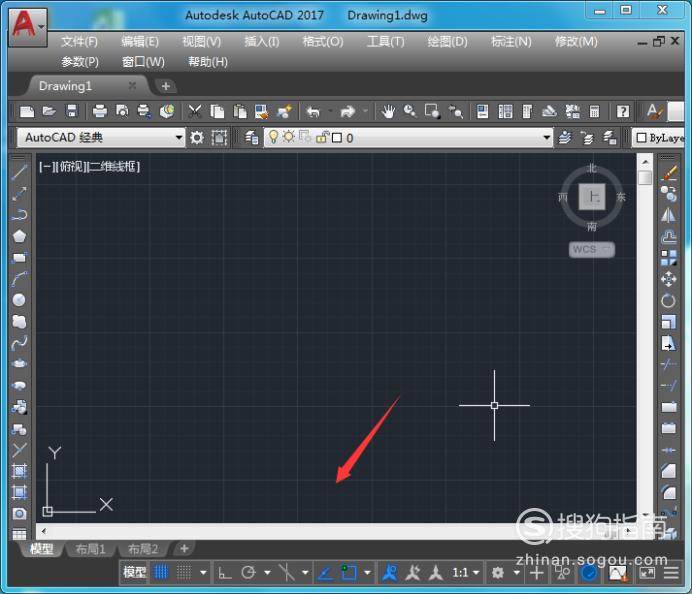Choose the Polygon draw tool

[x=19, y=236]
